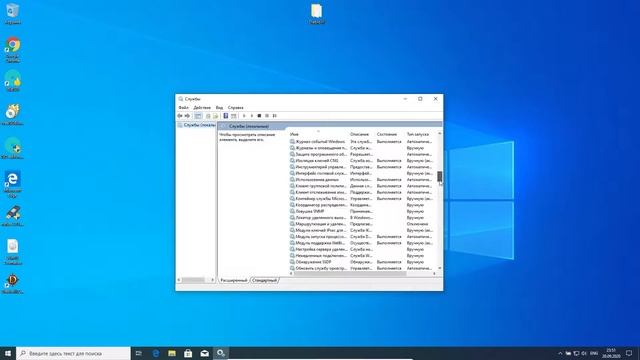Open the Справка menu
Image resolution: width=640 pixels, height=360 pixels.
click(236, 107)
